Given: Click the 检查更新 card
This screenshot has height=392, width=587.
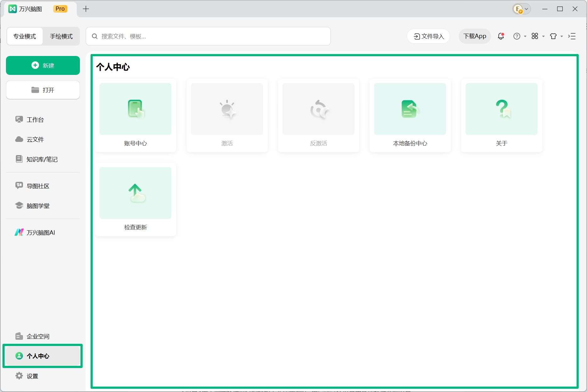Looking at the screenshot, I should [136, 199].
